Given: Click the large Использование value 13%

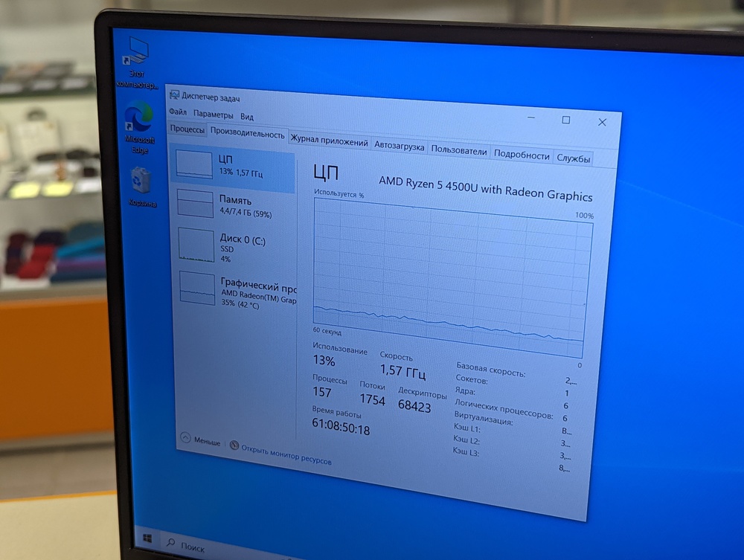Looking at the screenshot, I should tap(324, 361).
